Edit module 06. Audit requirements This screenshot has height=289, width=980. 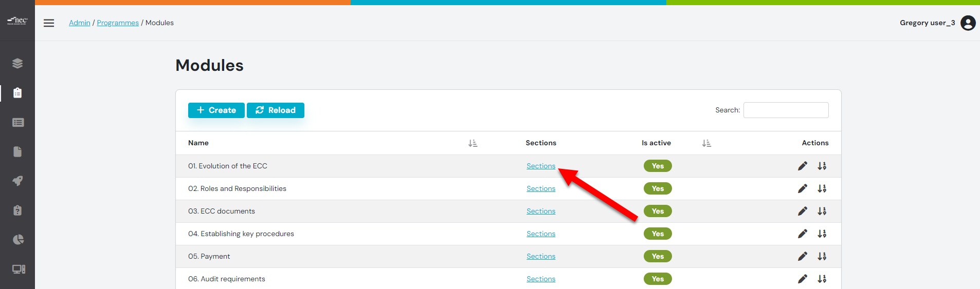click(x=803, y=279)
